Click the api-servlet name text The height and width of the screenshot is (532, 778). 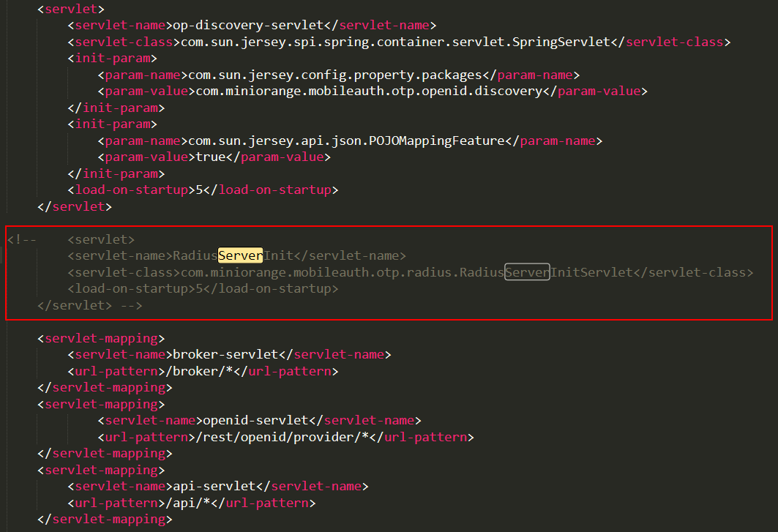coord(214,487)
